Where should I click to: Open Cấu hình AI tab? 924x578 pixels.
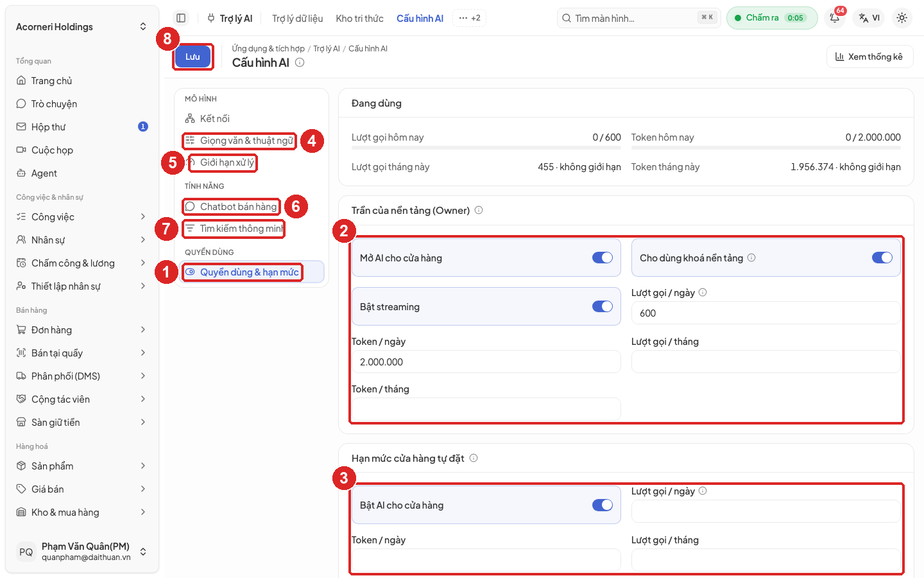420,18
